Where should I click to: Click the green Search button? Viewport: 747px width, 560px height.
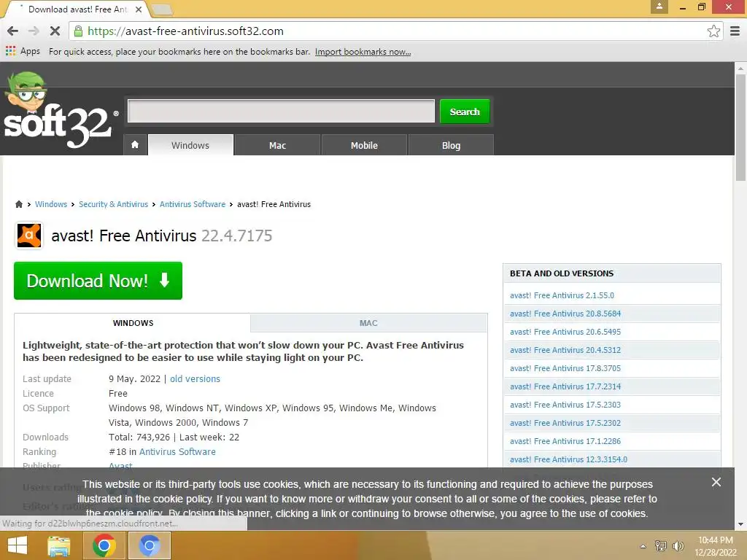coord(465,112)
